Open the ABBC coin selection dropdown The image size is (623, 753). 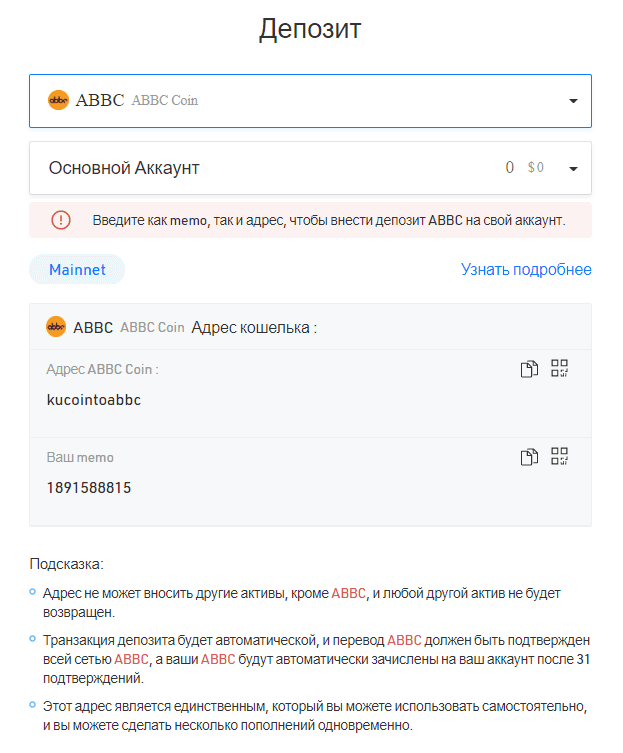(x=310, y=101)
